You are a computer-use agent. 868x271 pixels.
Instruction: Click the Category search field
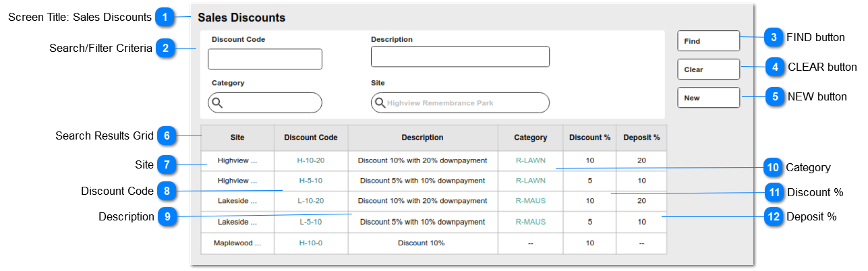coord(265,102)
